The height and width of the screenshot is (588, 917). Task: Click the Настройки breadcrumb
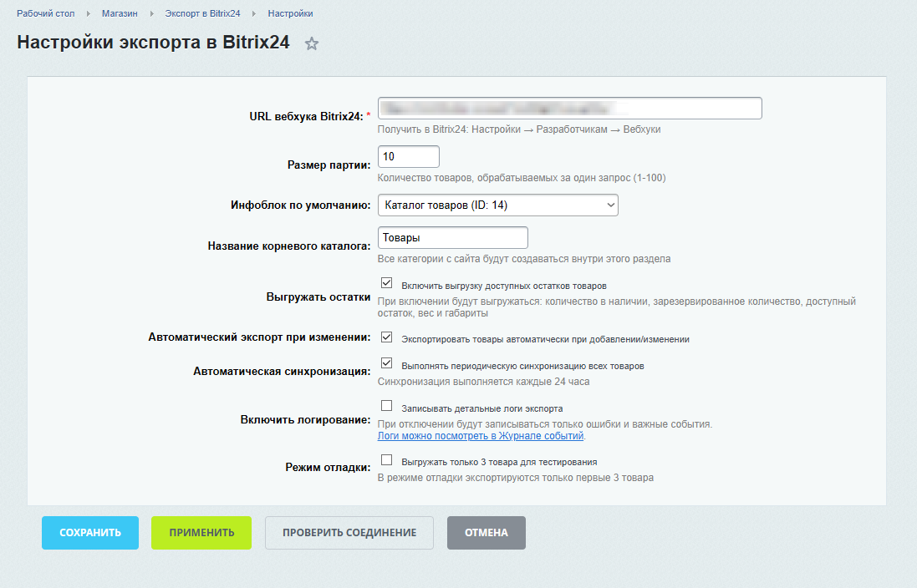[x=290, y=13]
